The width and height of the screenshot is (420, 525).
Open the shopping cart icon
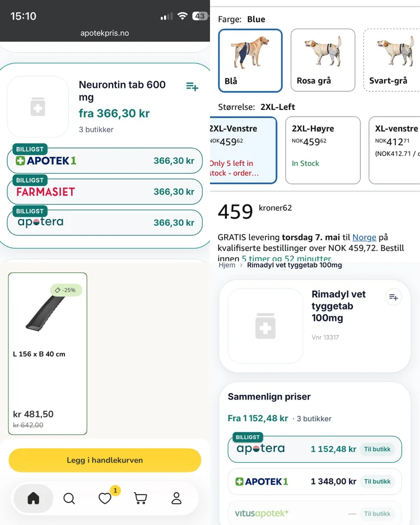[141, 498]
